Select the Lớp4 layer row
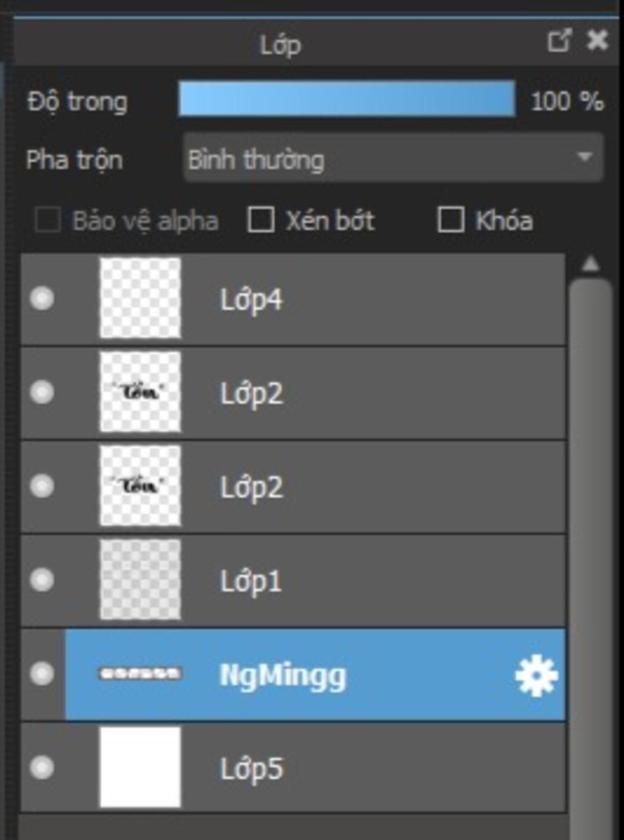 (293, 299)
